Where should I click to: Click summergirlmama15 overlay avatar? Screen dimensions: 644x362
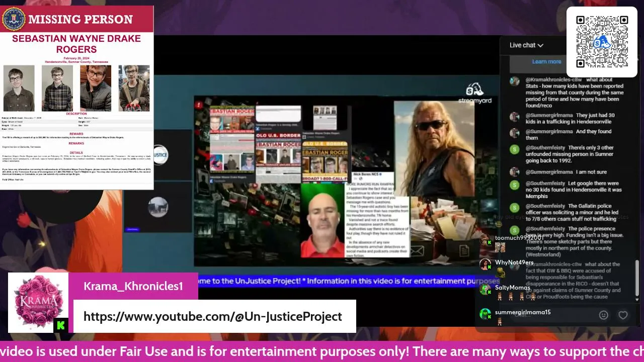(485, 314)
